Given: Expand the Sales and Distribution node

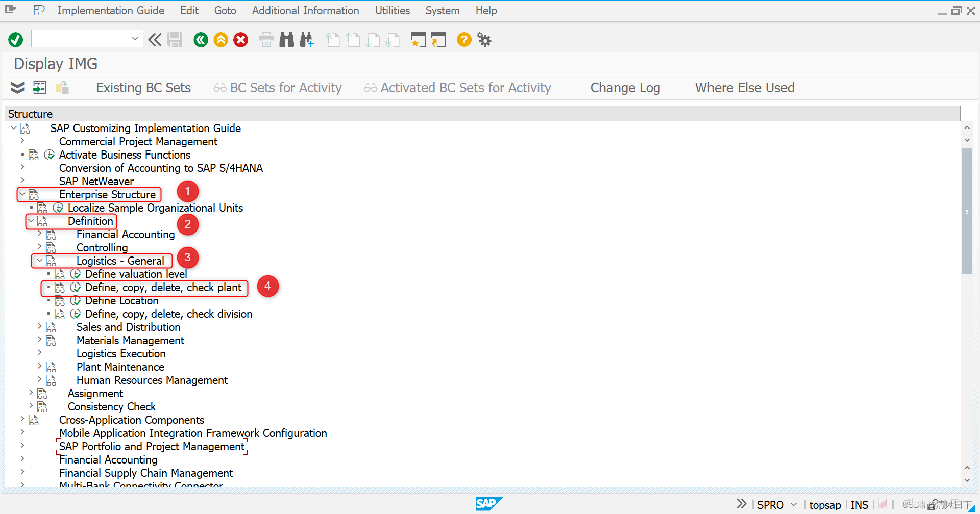Looking at the screenshot, I should pyautogui.click(x=40, y=326).
